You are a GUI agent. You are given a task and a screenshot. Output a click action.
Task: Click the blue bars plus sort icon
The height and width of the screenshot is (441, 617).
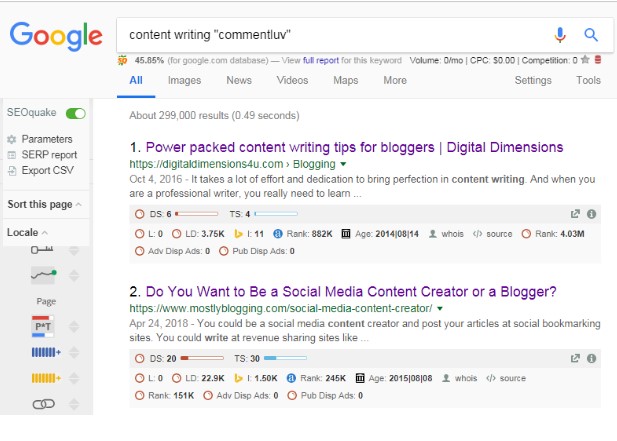[x=46, y=352]
